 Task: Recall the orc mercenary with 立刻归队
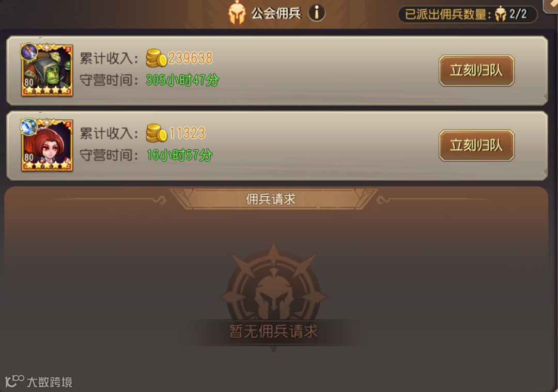pos(476,70)
